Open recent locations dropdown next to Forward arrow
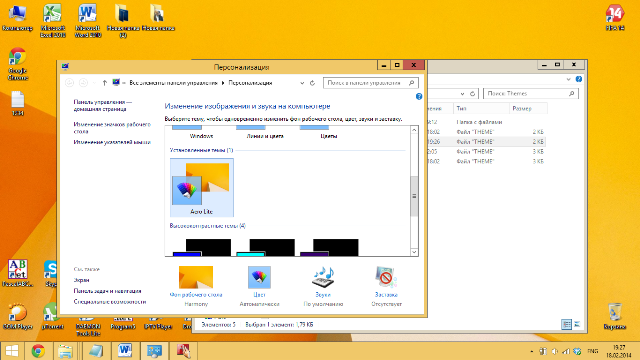 point(94,83)
